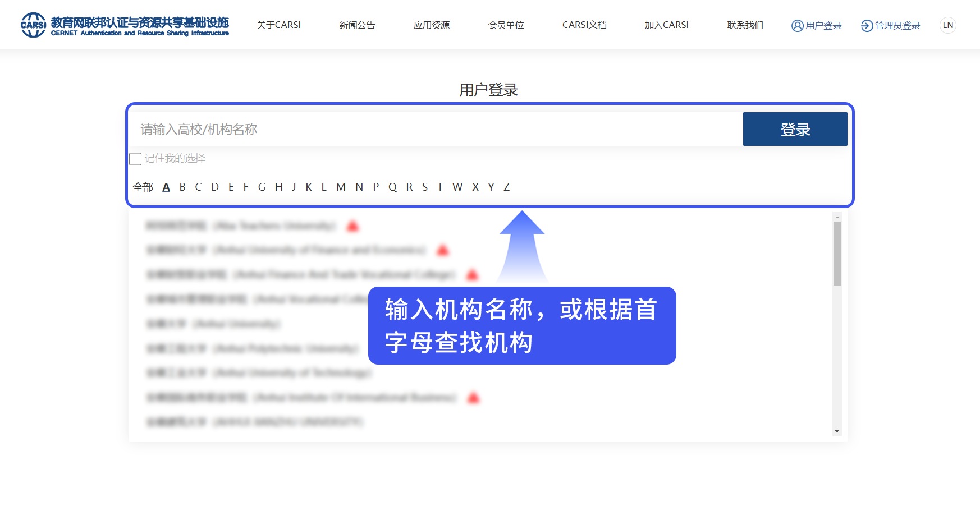Switch the filter to 全部
Image resolution: width=980 pixels, height=520 pixels.
coord(143,187)
